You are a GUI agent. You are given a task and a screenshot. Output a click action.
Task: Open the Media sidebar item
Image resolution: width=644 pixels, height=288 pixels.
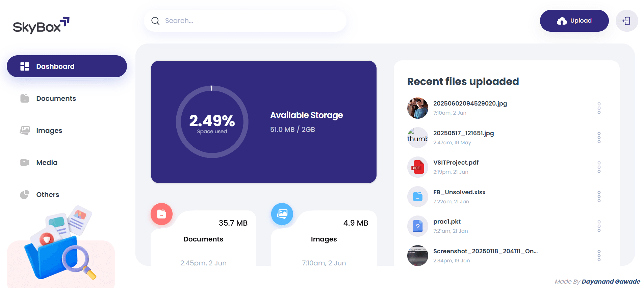[67, 163]
